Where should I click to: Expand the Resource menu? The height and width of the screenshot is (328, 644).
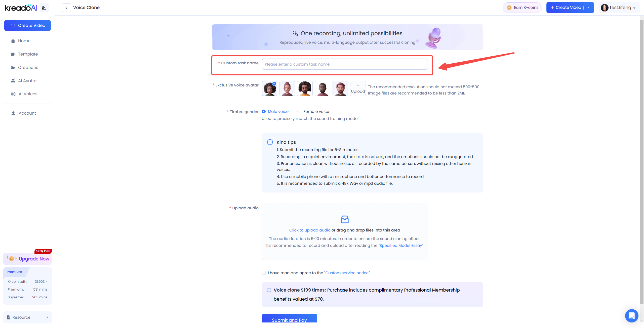(x=27, y=317)
